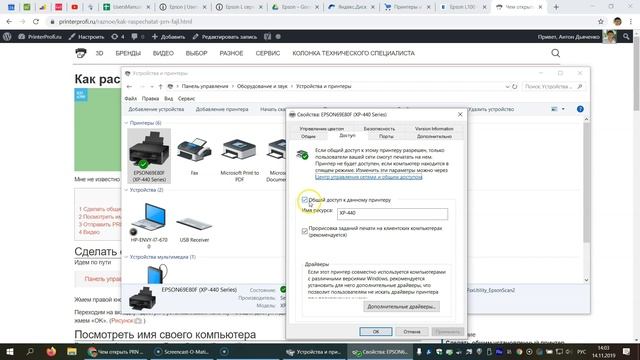Viewport: 640px width, 360px height.
Task: Switch to Управление цветом tab
Action: [322, 129]
